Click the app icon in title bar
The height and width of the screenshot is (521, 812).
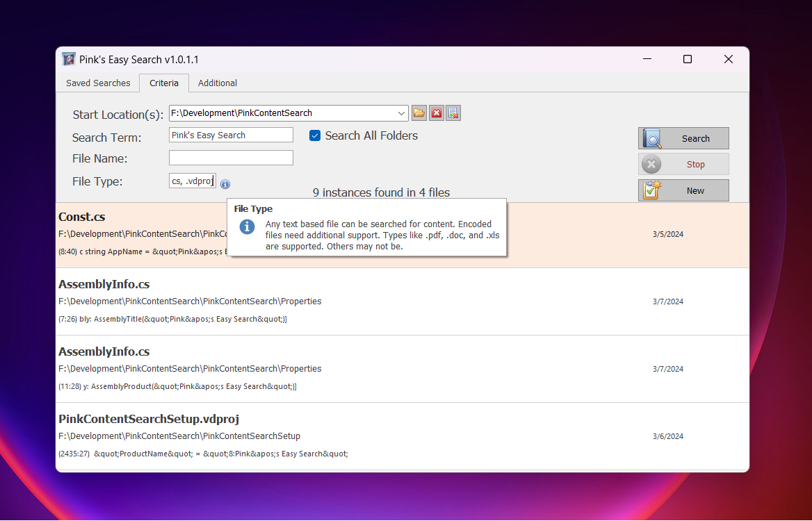click(69, 60)
